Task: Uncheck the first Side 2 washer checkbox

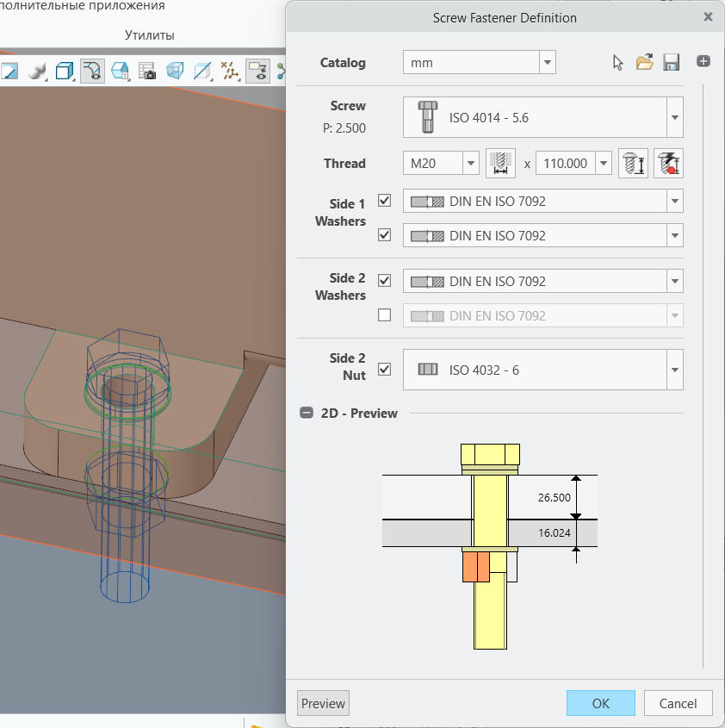Action: tap(384, 280)
